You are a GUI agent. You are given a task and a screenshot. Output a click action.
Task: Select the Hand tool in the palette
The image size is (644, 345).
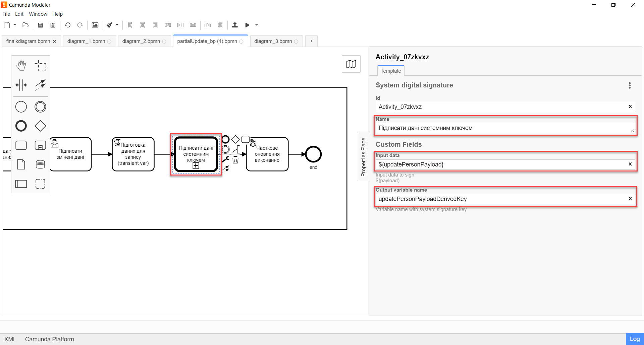click(21, 66)
